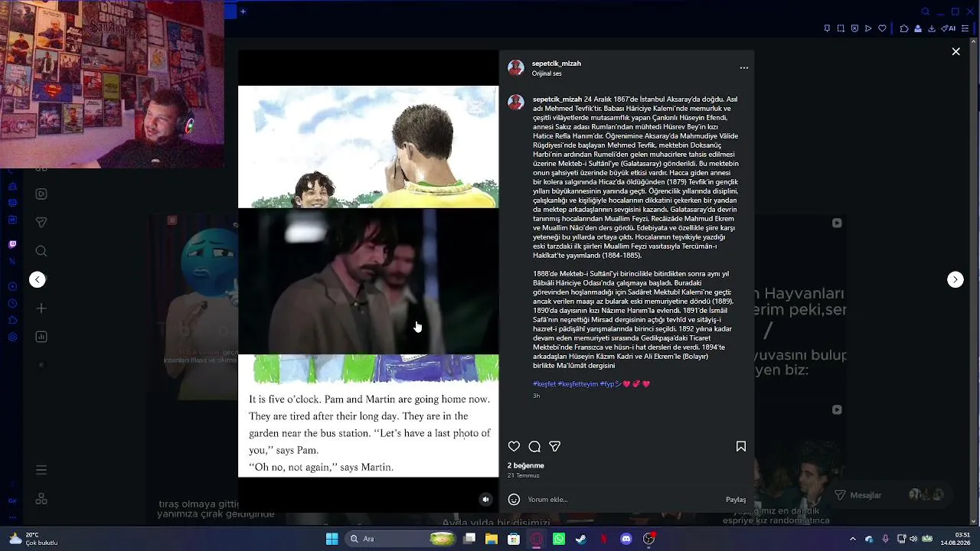
Task: Go to the next post arrow
Action: point(955,279)
